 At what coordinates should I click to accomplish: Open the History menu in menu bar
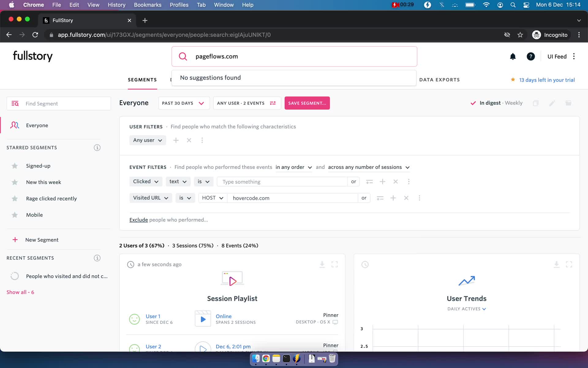point(116,5)
